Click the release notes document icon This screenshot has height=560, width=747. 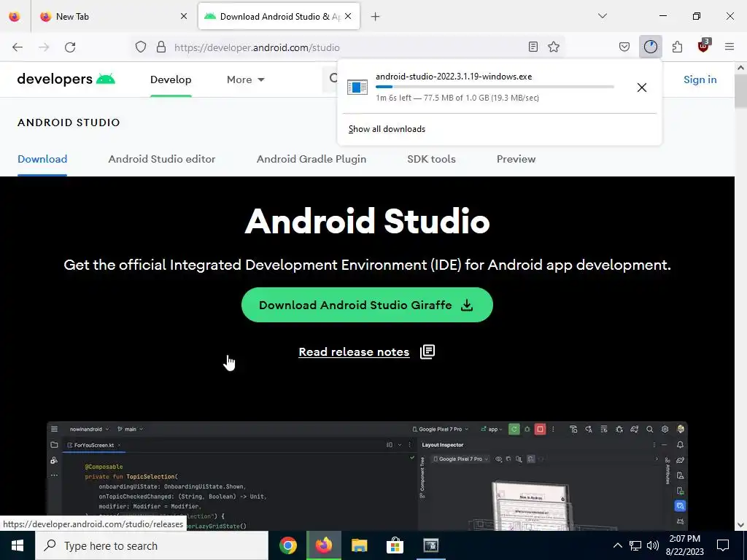[x=427, y=352]
